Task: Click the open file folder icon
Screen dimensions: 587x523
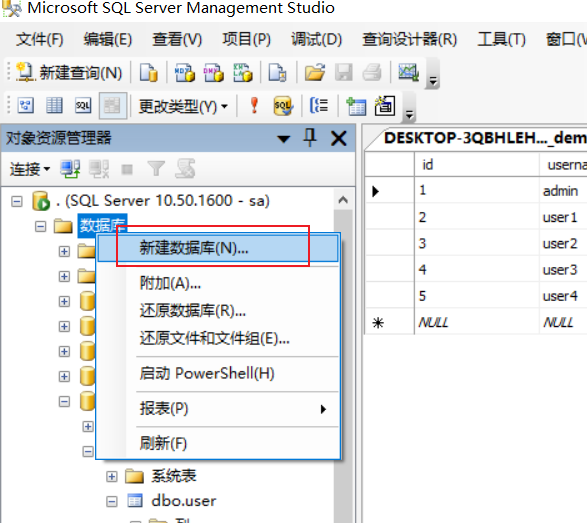Action: coord(314,72)
